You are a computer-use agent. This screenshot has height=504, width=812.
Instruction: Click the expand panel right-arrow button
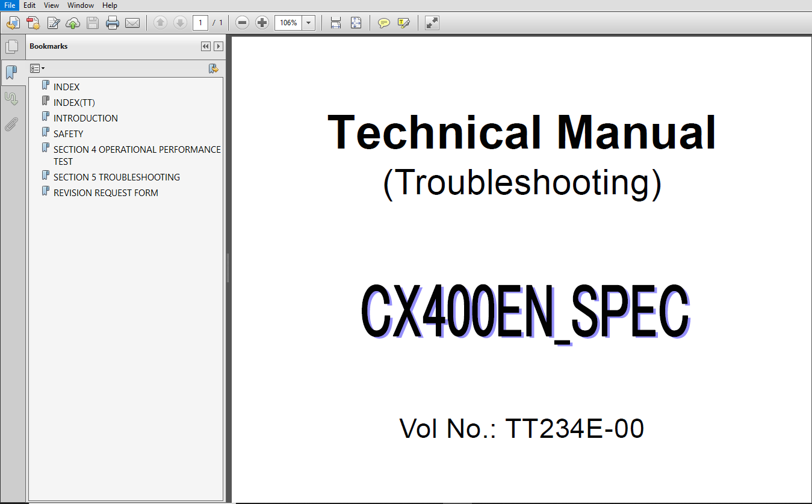[x=218, y=46]
